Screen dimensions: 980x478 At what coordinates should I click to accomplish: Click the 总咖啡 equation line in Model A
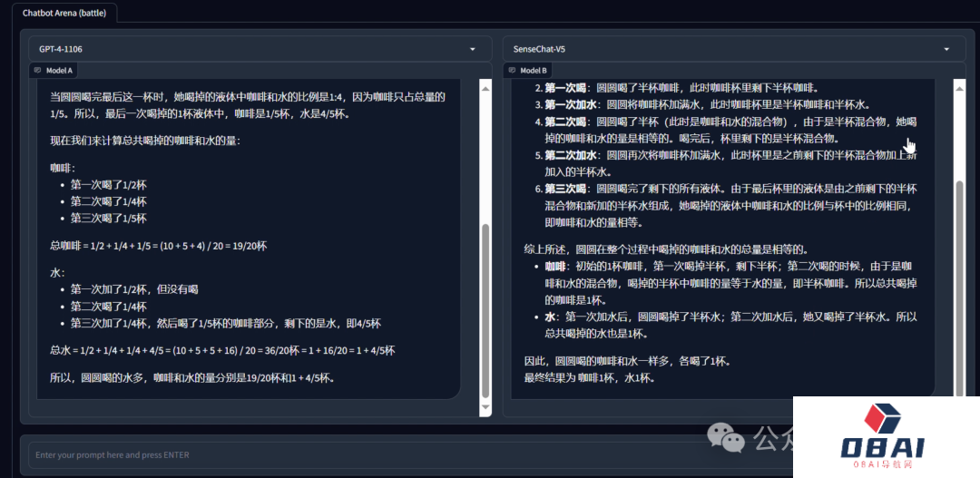(159, 246)
